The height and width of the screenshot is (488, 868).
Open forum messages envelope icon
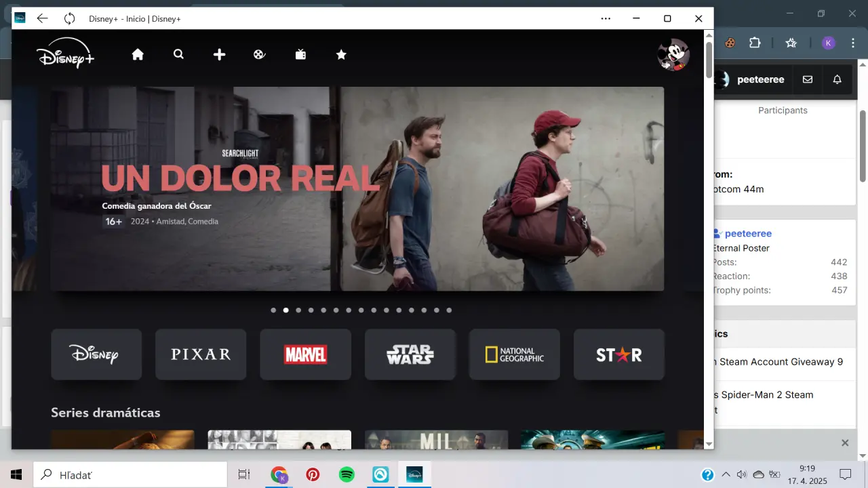pyautogui.click(x=808, y=79)
